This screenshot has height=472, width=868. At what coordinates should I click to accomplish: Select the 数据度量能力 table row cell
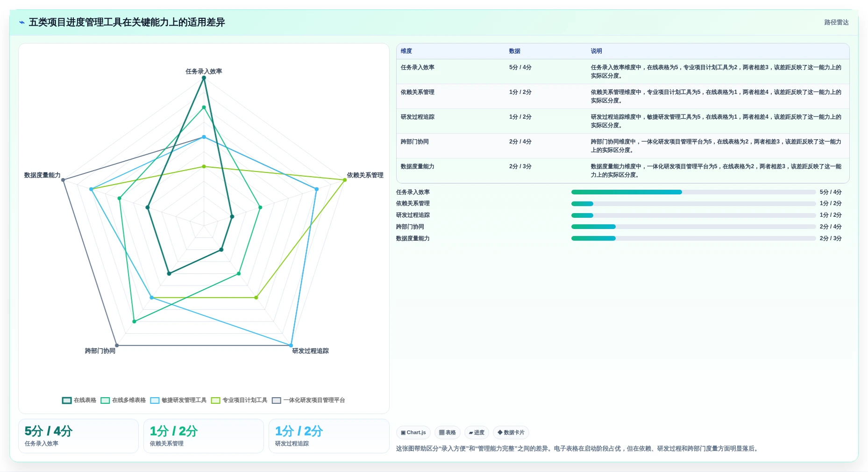[x=418, y=166]
